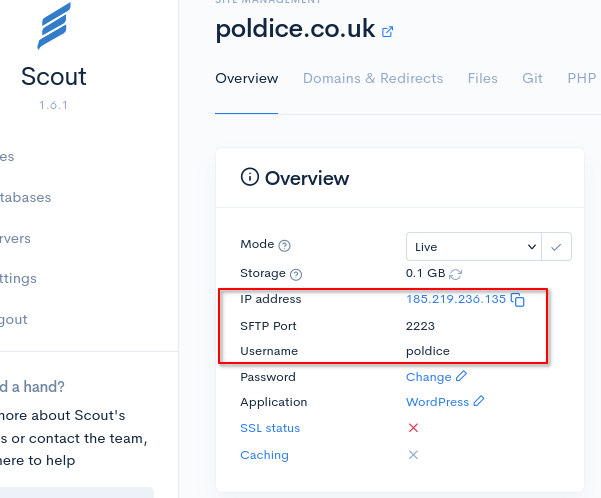Click the Storage help question icon
The image size is (601, 498).
click(296, 274)
